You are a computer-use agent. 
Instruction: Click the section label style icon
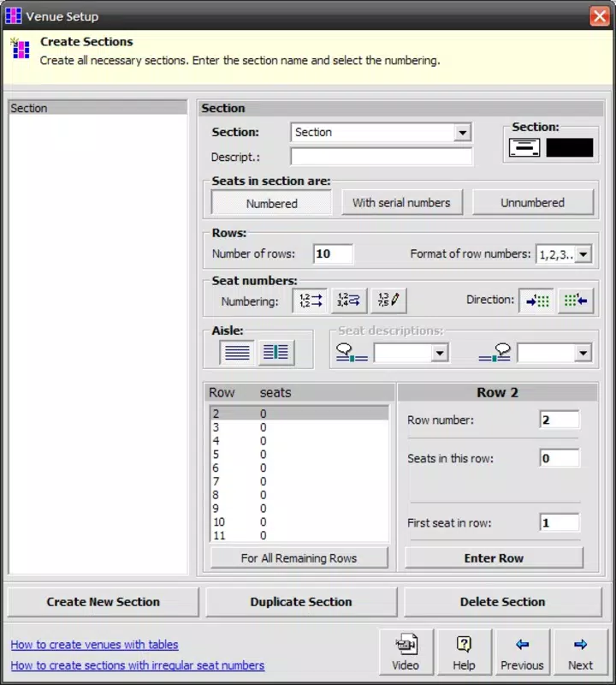524,147
